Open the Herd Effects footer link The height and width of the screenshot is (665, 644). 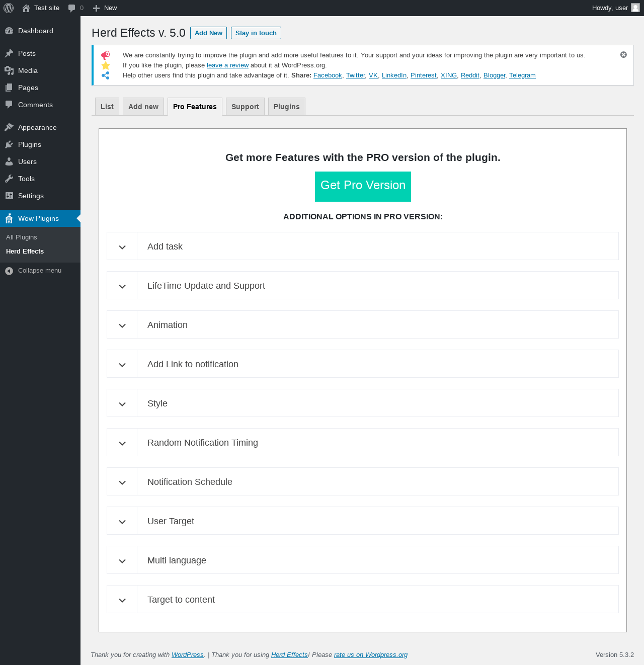click(x=289, y=655)
